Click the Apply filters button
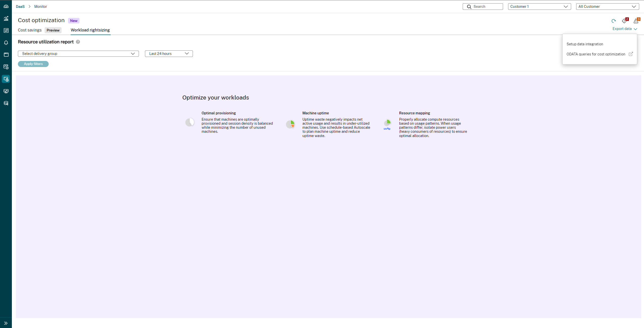 tap(33, 64)
